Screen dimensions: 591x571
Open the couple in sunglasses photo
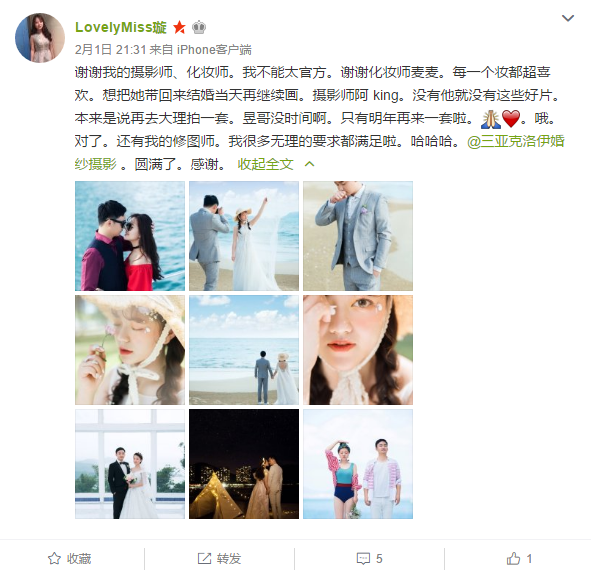pyautogui.click(x=130, y=236)
